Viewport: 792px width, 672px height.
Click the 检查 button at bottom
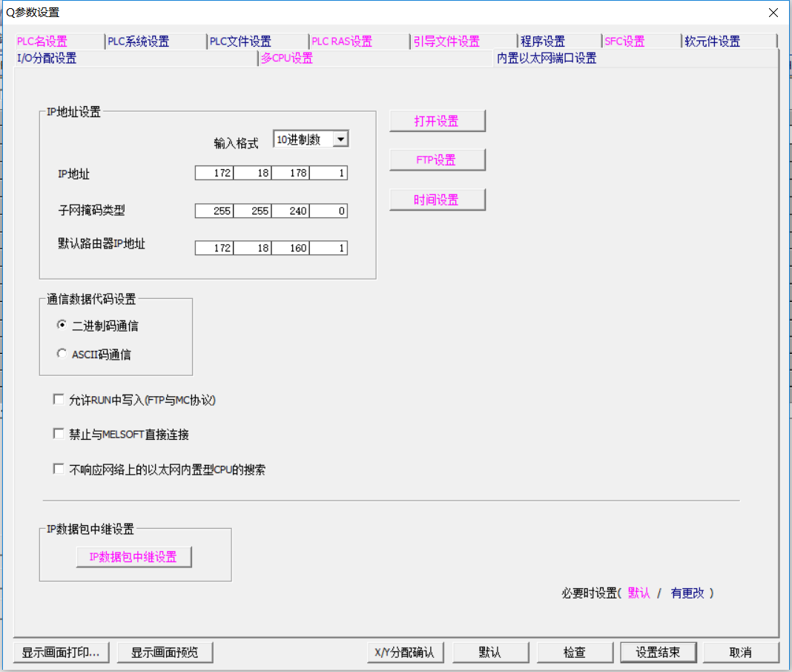pos(575,652)
